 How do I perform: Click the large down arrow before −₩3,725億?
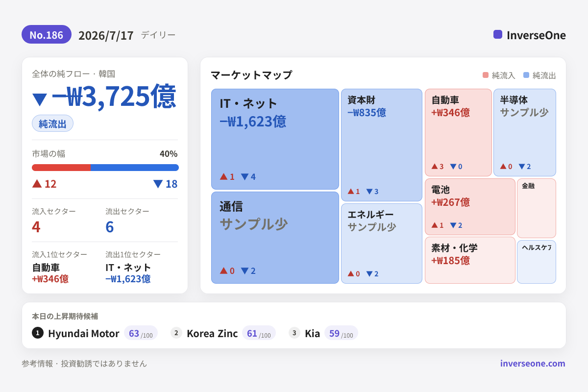point(39,99)
